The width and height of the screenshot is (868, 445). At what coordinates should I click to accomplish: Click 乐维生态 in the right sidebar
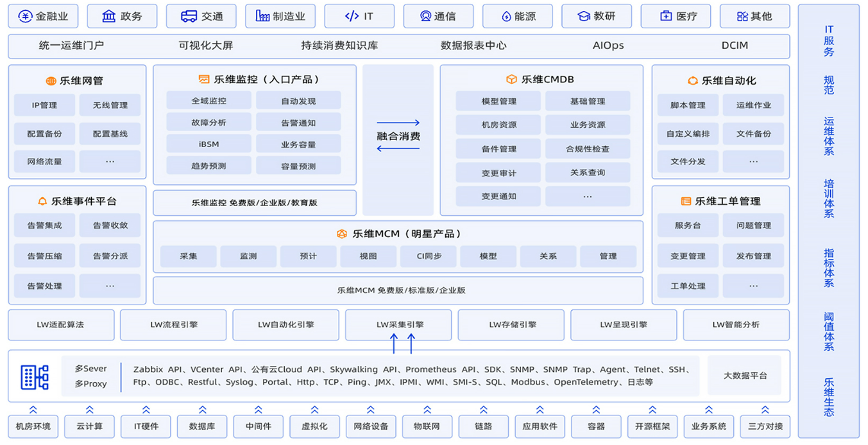point(829,397)
